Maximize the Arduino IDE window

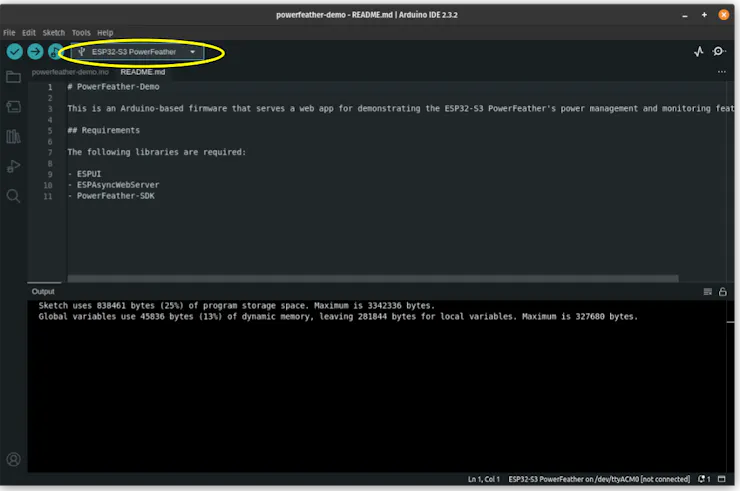pos(704,15)
